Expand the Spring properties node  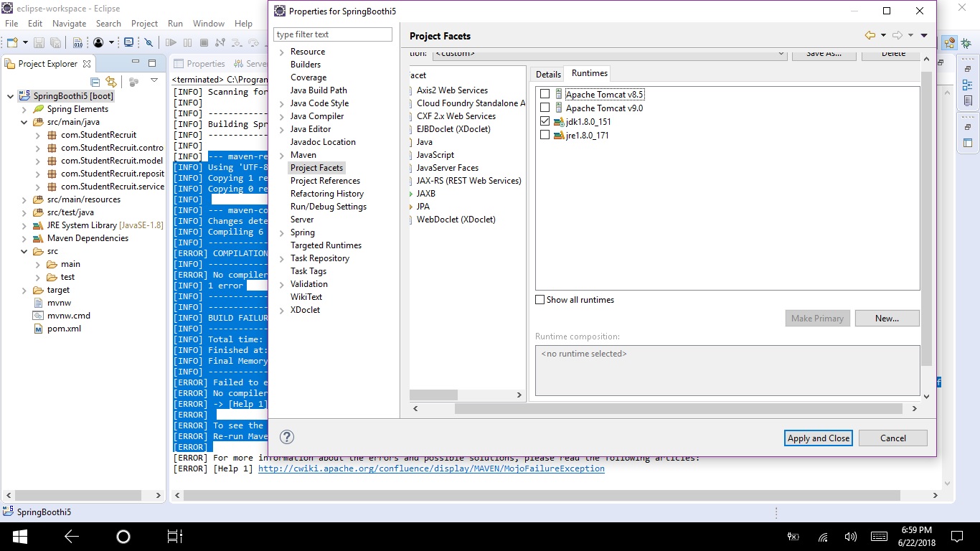[281, 233]
